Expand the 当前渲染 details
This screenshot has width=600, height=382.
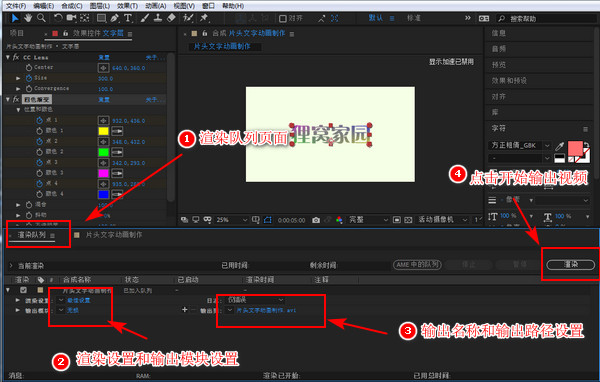click(x=11, y=265)
